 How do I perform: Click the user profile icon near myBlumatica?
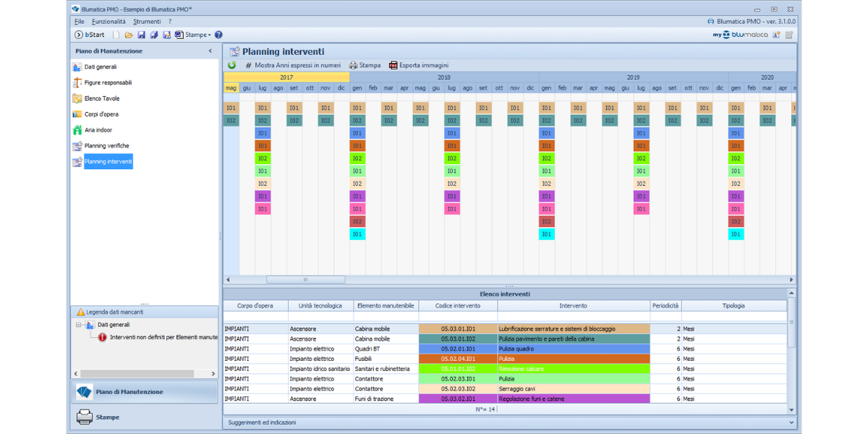coord(777,35)
